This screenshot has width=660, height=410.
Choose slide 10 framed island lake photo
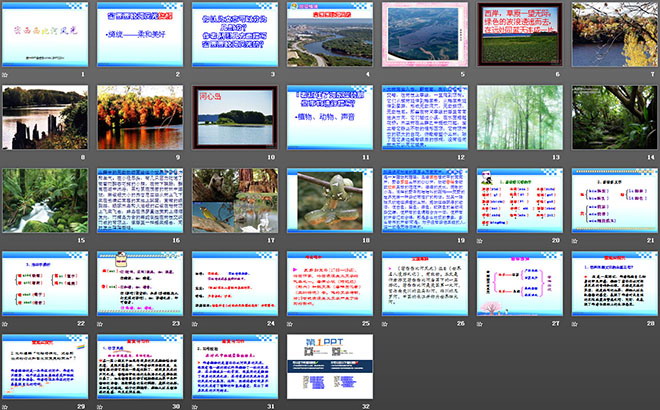click(x=235, y=117)
